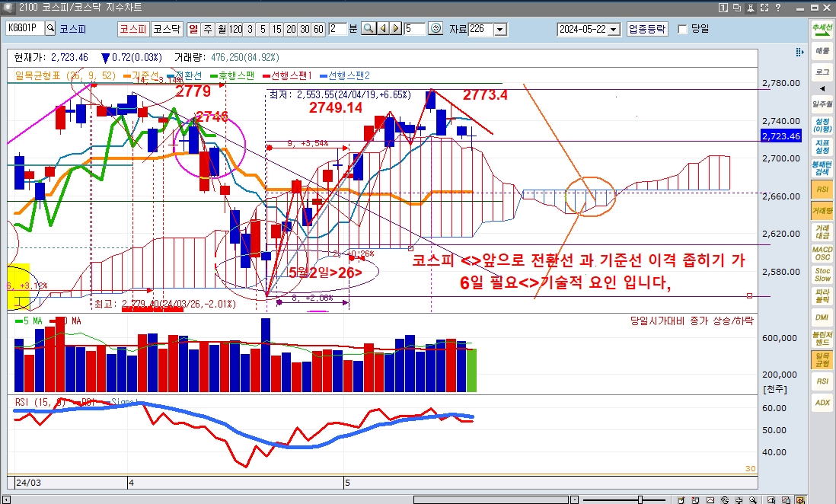Toggle the Stoc Slow indicator
836x504 pixels.
pos(822,275)
